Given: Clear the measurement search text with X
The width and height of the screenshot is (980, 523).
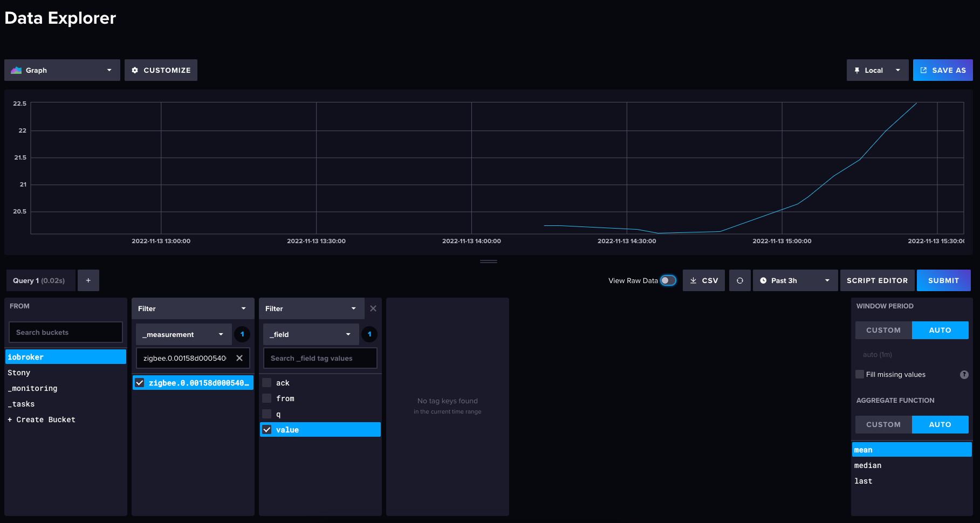Looking at the screenshot, I should (x=239, y=358).
